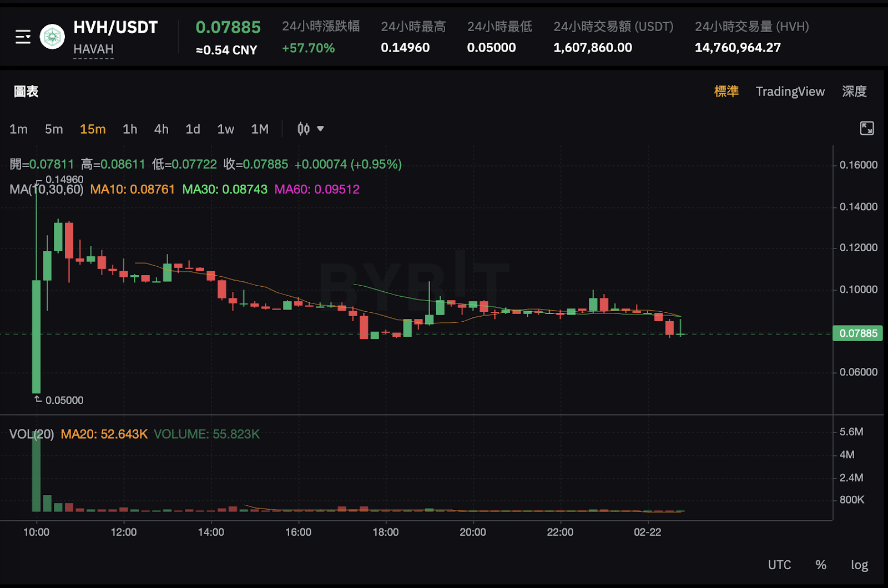Screen dimensions: 888x588
Task: Open the HAVAH token info link
Action: (93, 49)
